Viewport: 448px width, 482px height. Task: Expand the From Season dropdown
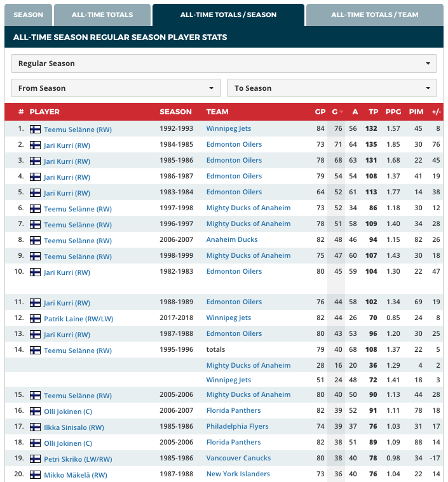click(x=116, y=88)
